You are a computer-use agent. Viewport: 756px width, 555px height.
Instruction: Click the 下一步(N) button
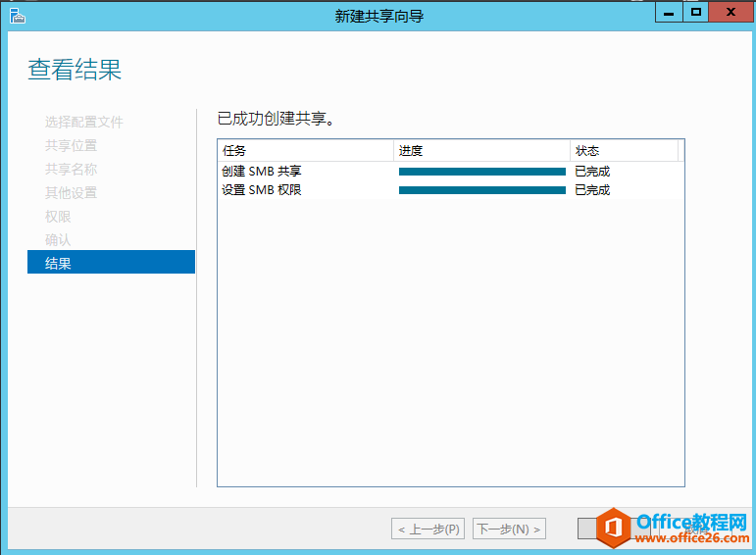[x=509, y=529]
